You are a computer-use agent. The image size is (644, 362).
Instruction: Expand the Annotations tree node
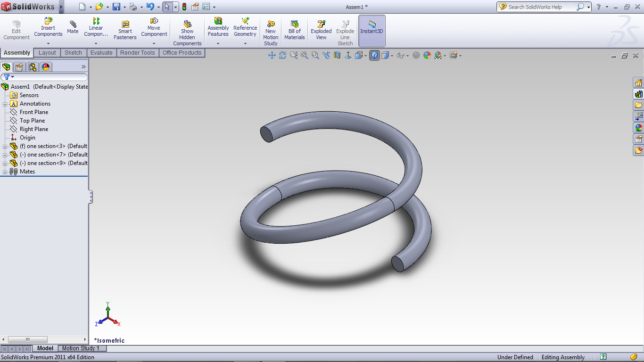point(5,104)
